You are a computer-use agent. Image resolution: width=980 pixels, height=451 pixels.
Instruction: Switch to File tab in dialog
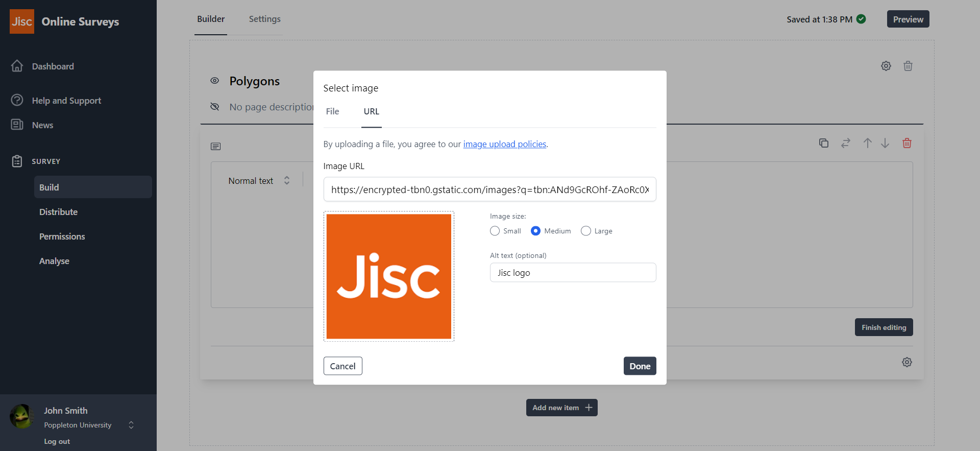coord(332,111)
